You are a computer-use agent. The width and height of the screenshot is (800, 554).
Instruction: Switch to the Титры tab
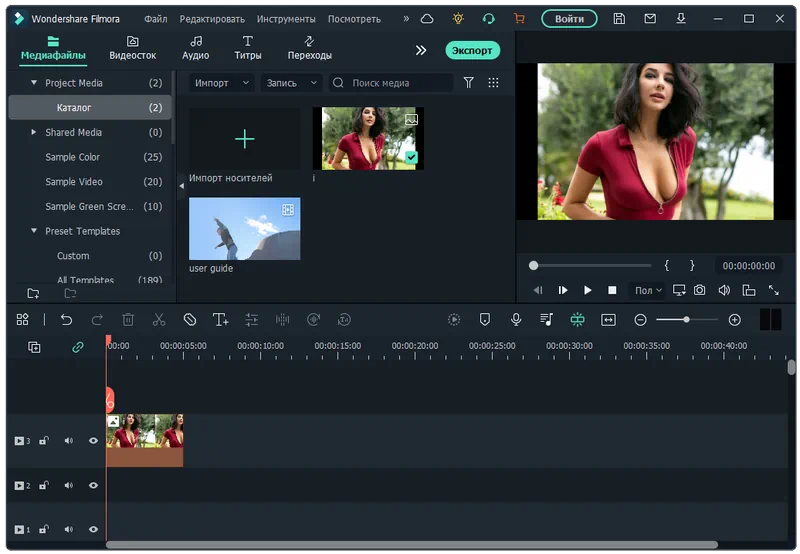[x=247, y=48]
